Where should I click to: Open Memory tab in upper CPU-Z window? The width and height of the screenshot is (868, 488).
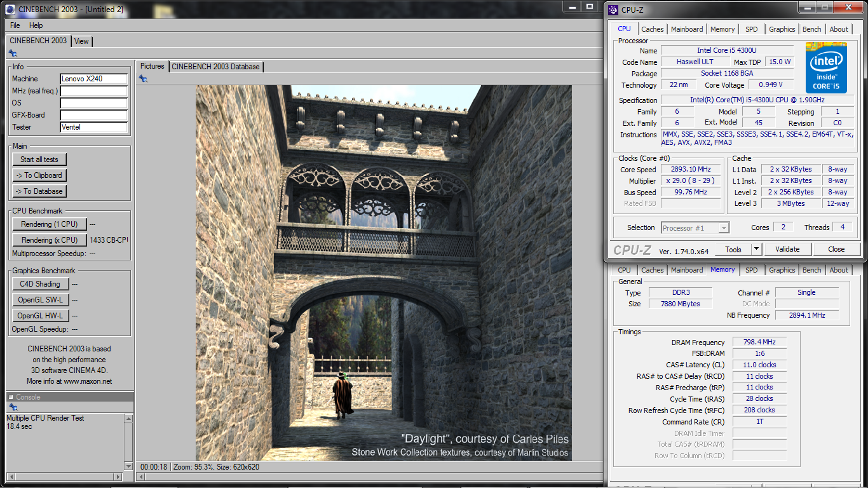pyautogui.click(x=722, y=29)
